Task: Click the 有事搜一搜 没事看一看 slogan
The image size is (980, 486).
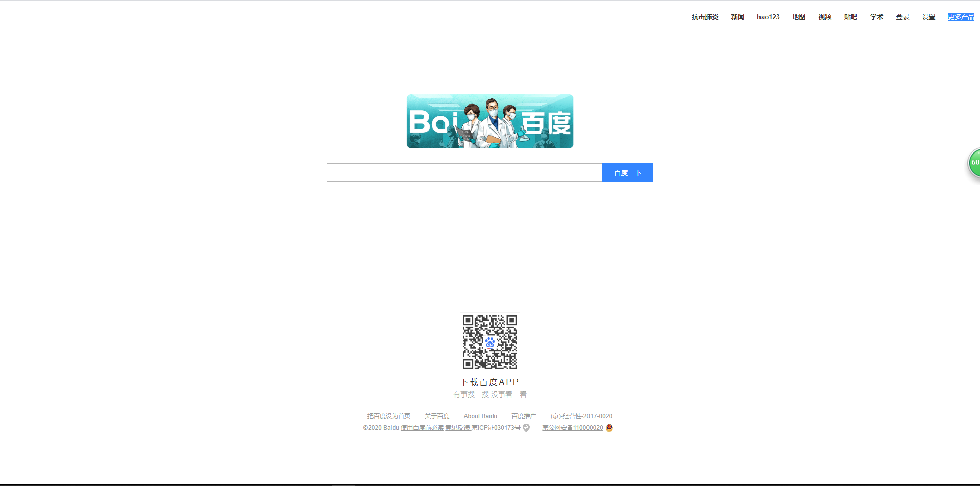Action: pos(490,394)
